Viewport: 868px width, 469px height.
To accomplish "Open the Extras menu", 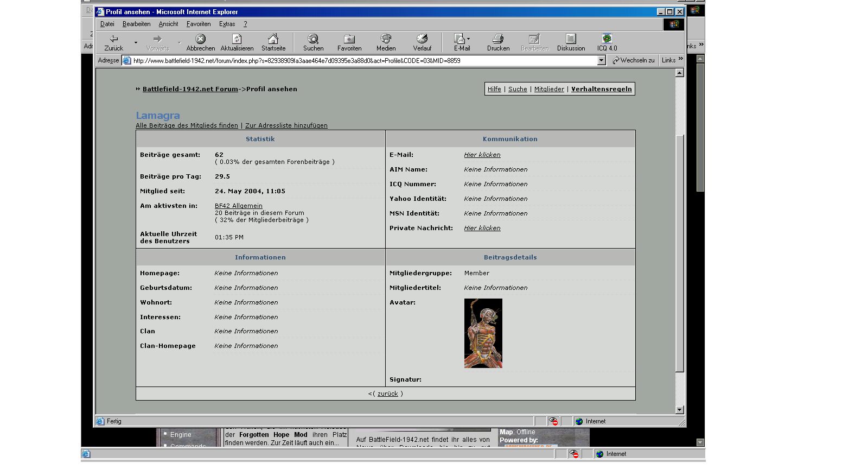I will (x=227, y=24).
